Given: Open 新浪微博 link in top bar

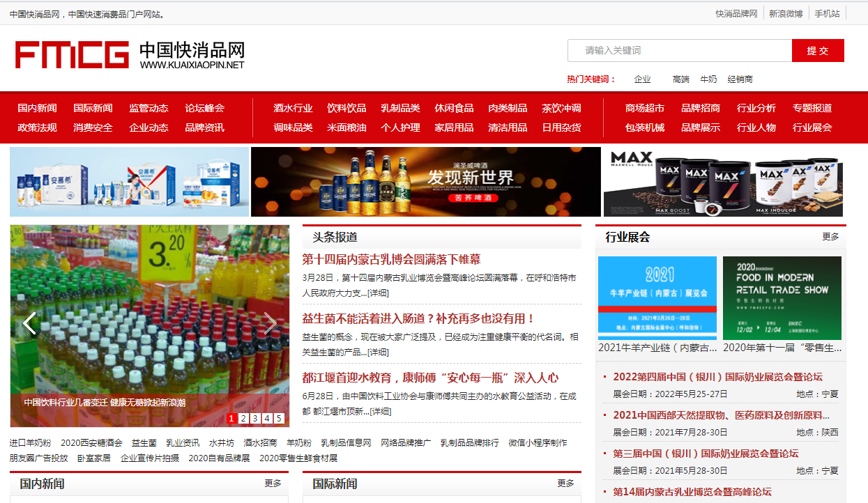Looking at the screenshot, I should pyautogui.click(x=786, y=13).
